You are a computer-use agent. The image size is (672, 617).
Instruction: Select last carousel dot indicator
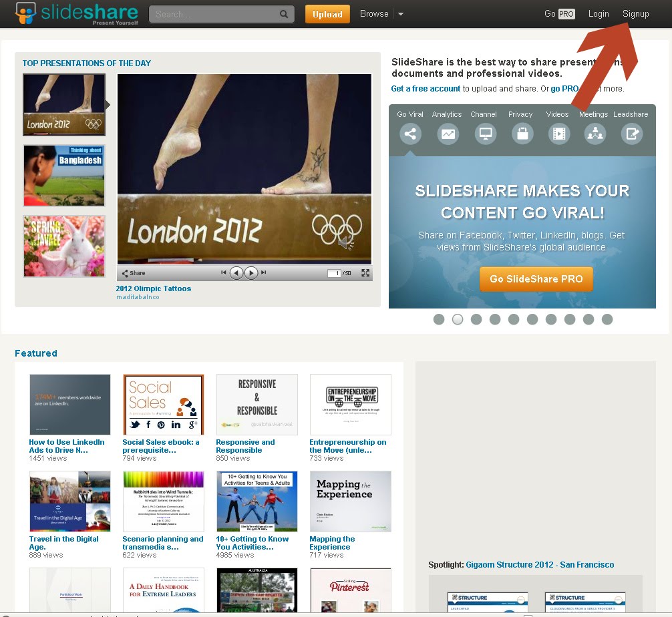point(607,319)
